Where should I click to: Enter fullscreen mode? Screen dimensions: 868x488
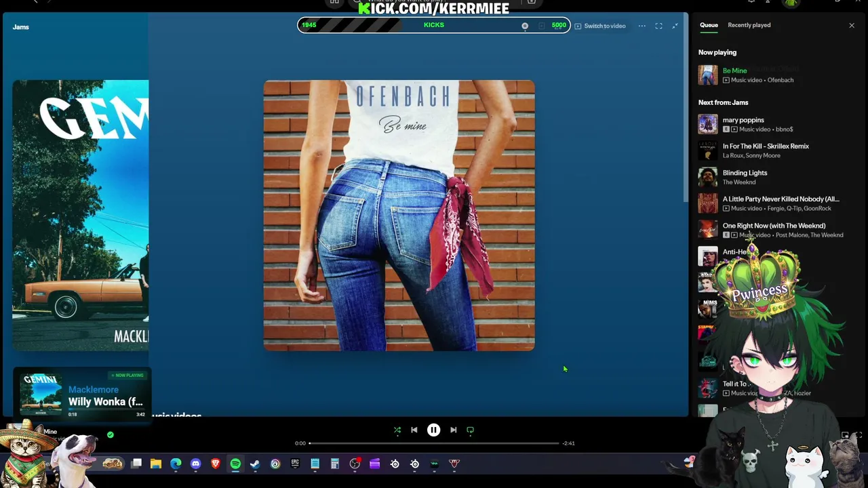click(658, 26)
